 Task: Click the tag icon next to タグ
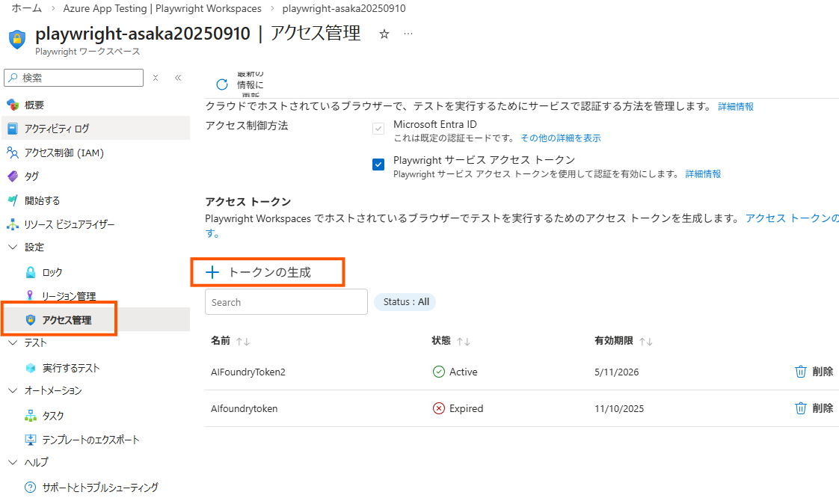coord(13,176)
